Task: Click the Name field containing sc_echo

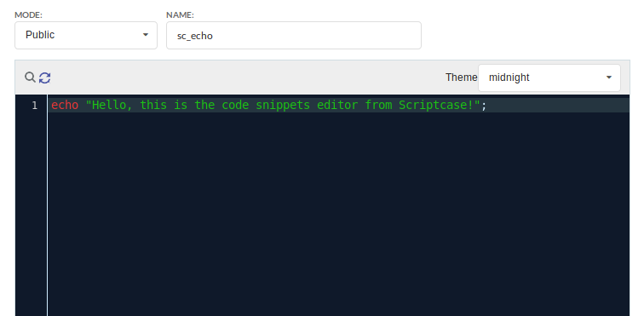Action: click(x=294, y=35)
